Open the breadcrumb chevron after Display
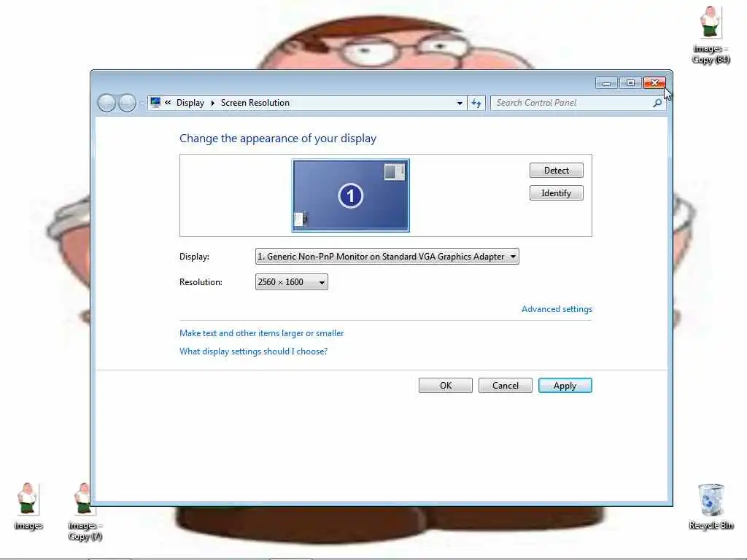 (x=212, y=103)
